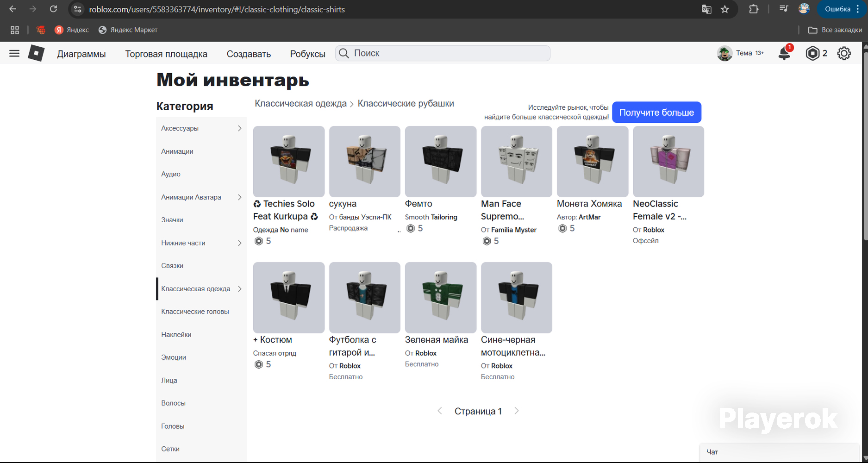Open Techies Solo Feat Kurkupa shirt thumbnail
Image resolution: width=868 pixels, height=463 pixels.
click(289, 162)
